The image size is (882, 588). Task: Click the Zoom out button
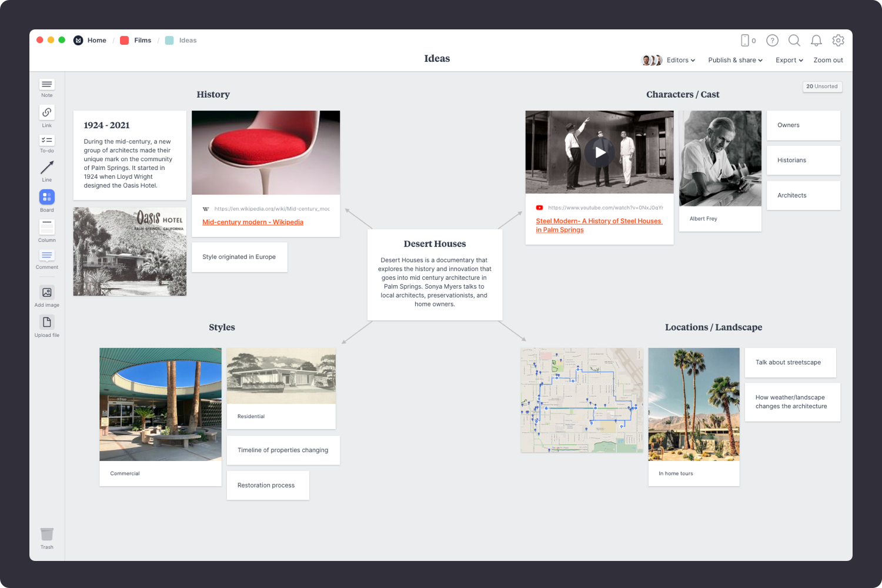828,60
